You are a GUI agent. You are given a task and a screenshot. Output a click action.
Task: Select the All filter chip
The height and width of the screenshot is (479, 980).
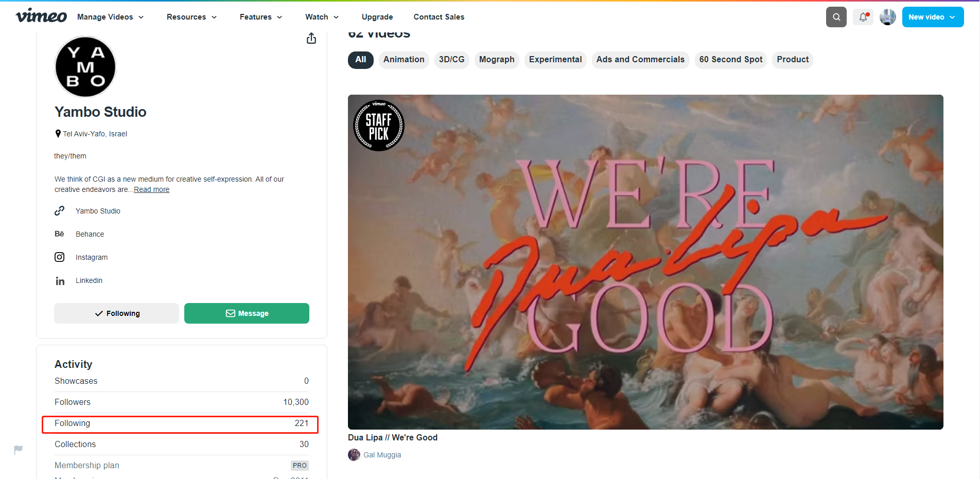pos(361,60)
